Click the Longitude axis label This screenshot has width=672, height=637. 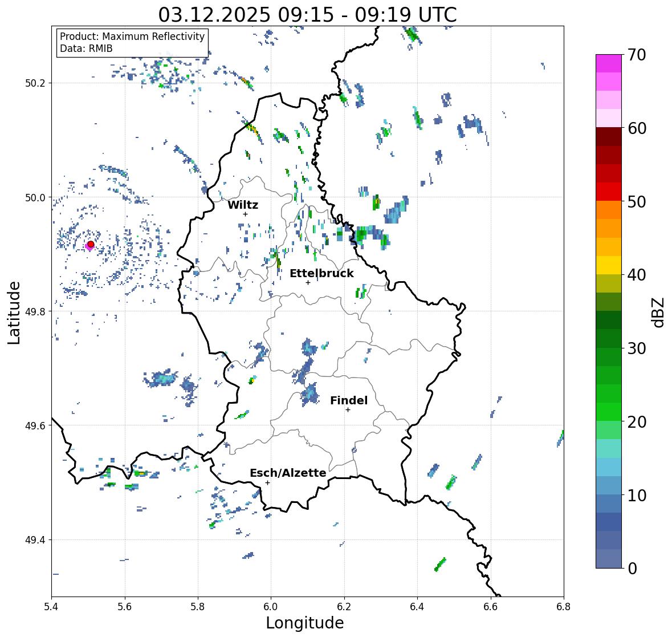click(305, 623)
